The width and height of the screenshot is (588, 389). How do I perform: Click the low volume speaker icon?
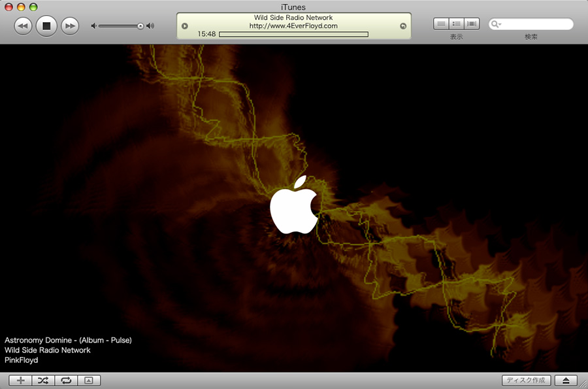(93, 26)
